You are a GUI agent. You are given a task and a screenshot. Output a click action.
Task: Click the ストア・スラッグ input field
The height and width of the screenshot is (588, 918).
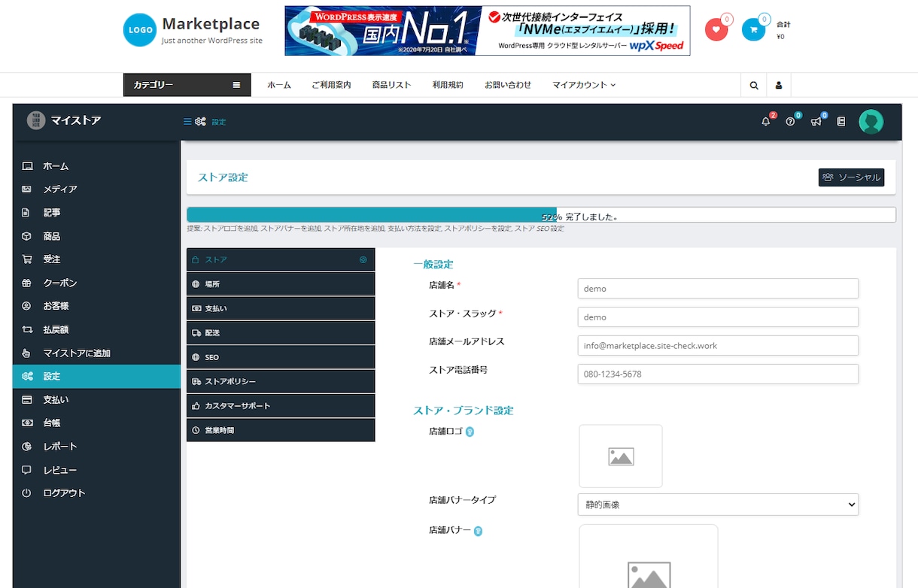click(718, 317)
